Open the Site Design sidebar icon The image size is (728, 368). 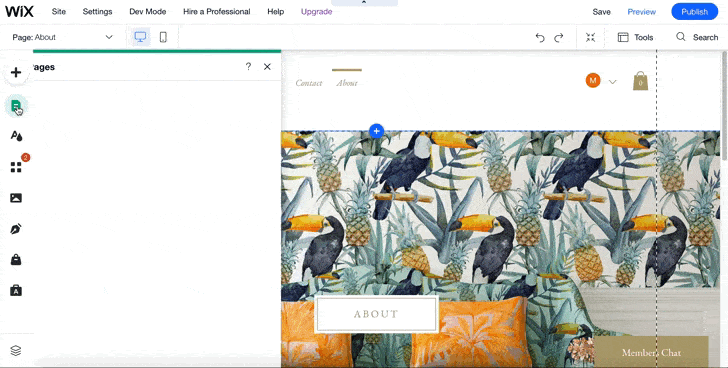(16, 136)
